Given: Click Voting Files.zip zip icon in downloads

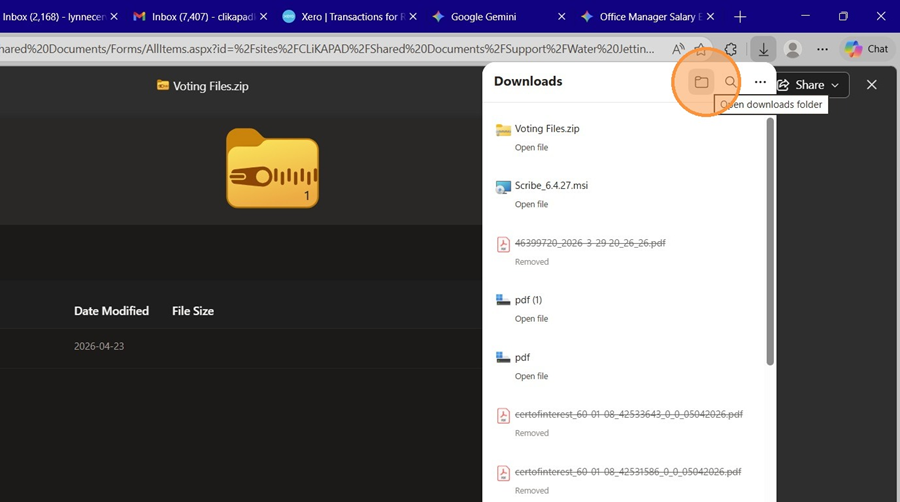Looking at the screenshot, I should (x=503, y=130).
